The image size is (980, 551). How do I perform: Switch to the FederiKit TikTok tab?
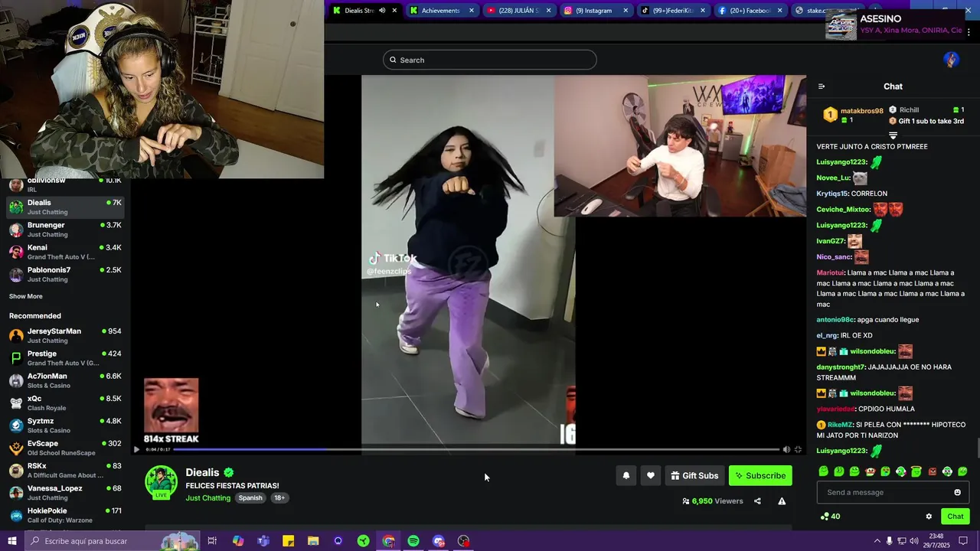(674, 11)
